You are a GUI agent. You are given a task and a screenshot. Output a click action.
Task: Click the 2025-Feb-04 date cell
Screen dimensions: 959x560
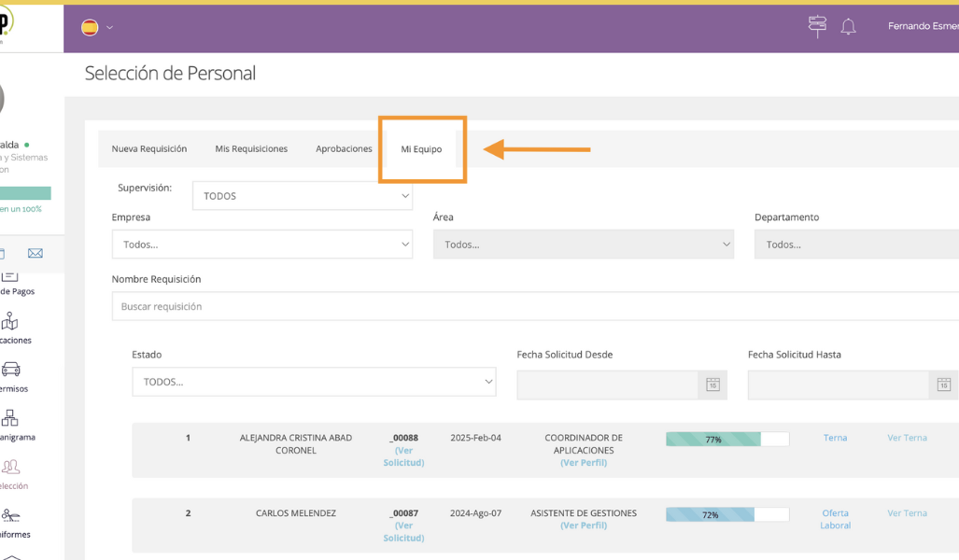[476, 438]
